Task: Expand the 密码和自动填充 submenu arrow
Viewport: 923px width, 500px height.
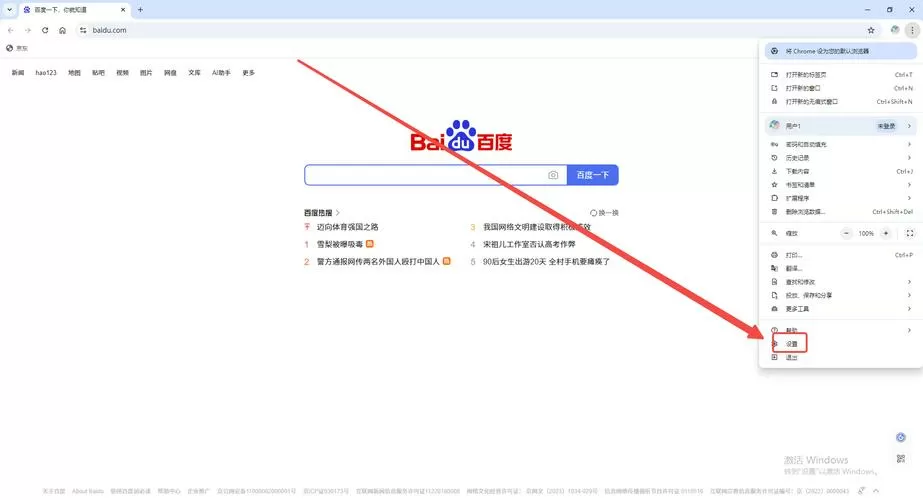Action: click(x=909, y=144)
